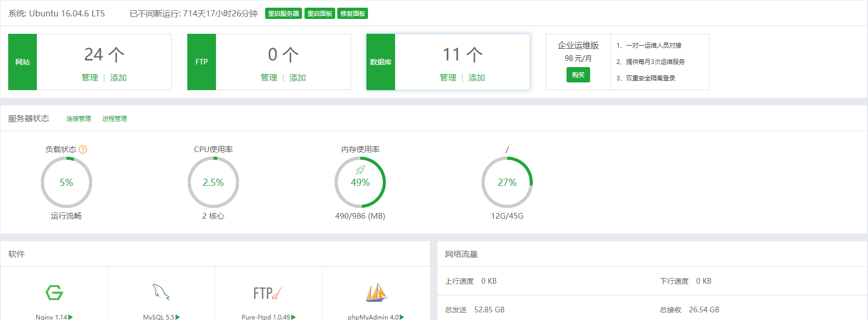Open 管理 link under 24 websites

[90, 77]
